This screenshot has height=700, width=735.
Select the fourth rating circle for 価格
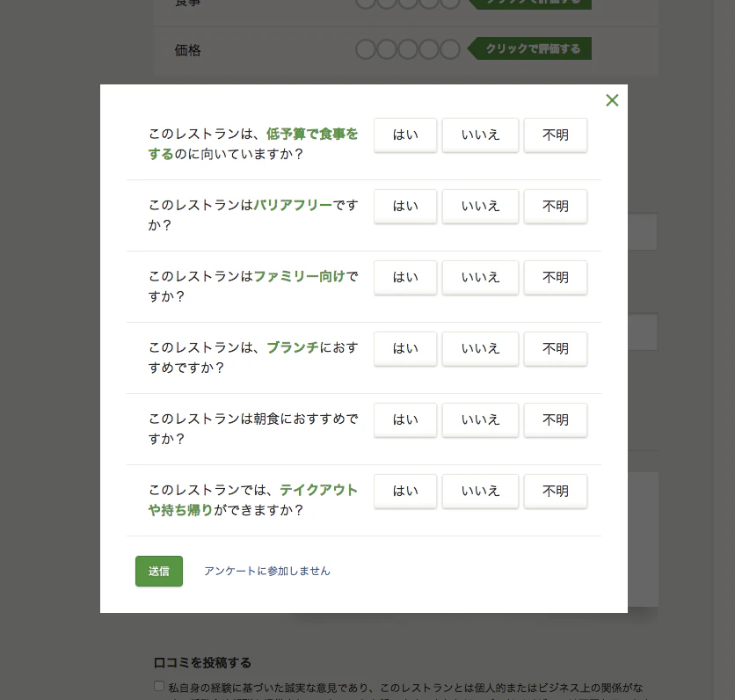[x=429, y=49]
